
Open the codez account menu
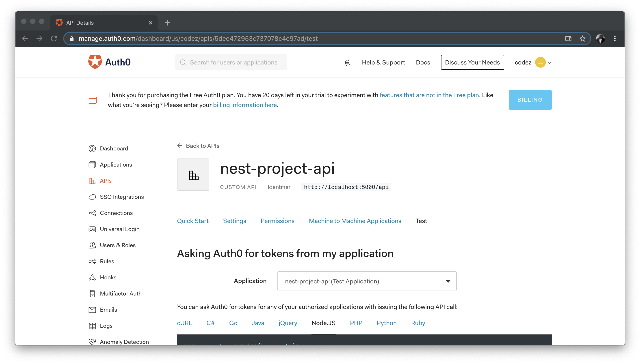(532, 62)
